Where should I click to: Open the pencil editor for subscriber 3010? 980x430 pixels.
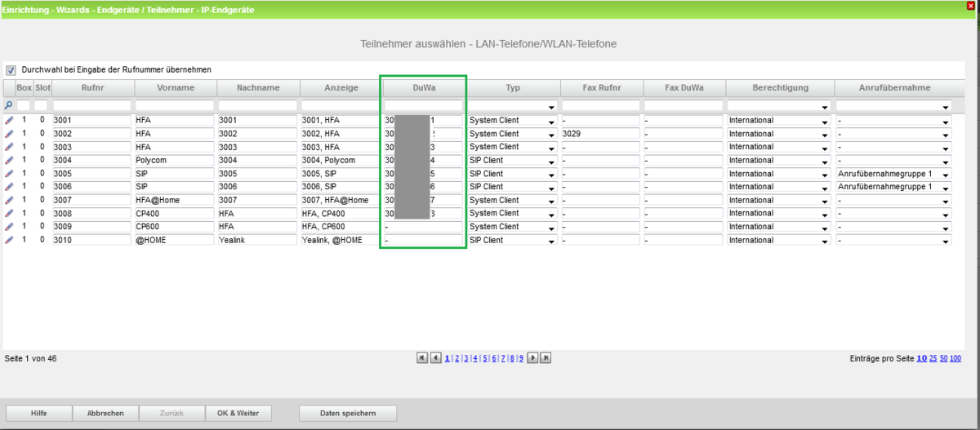point(9,241)
